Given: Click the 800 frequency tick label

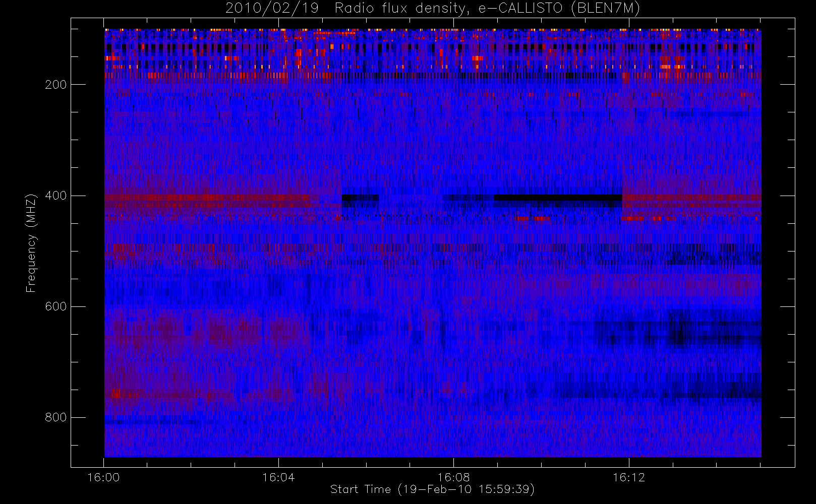Looking at the screenshot, I should coord(55,417).
